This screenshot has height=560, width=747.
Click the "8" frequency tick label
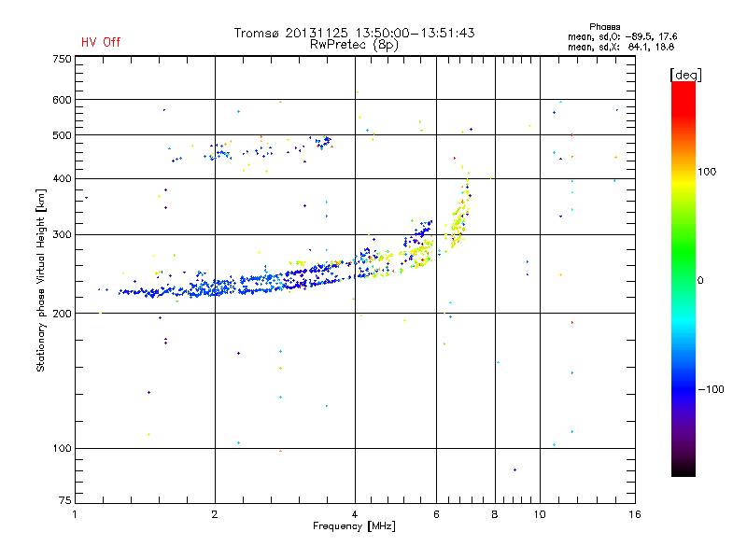click(x=495, y=514)
